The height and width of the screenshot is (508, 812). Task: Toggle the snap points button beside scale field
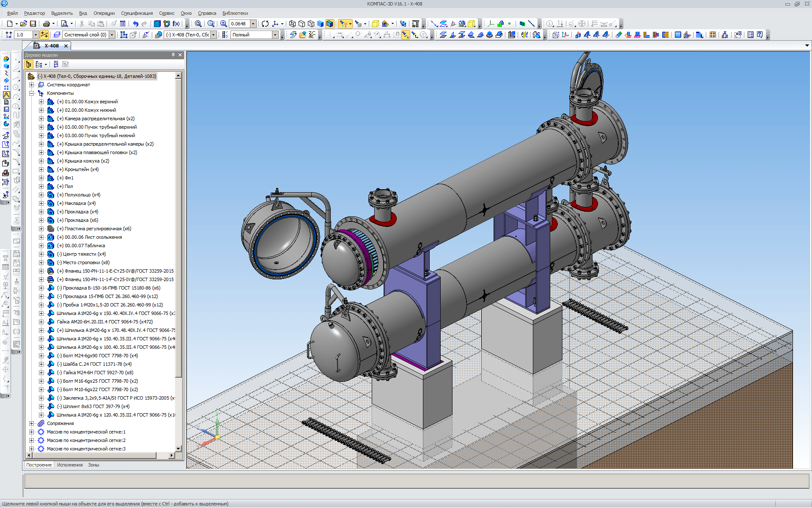pos(44,35)
